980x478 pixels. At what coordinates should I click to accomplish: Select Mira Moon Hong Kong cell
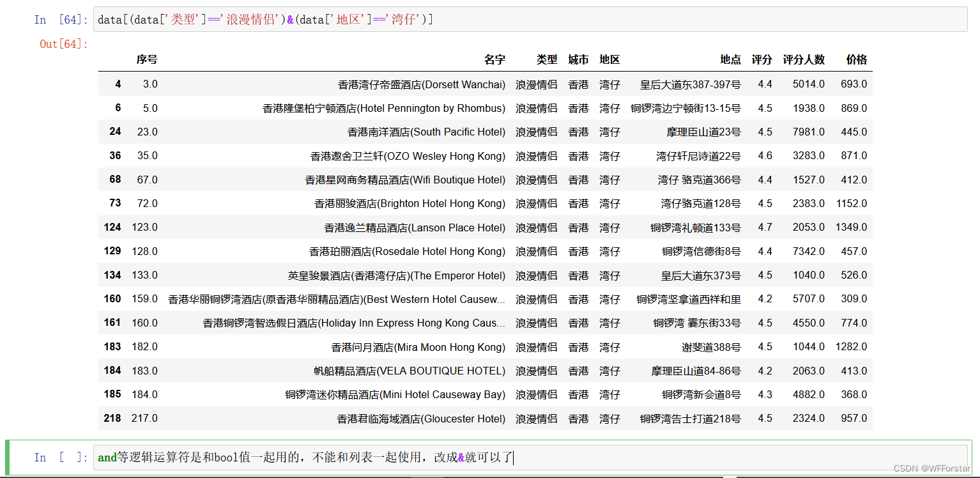pyautogui.click(x=418, y=347)
